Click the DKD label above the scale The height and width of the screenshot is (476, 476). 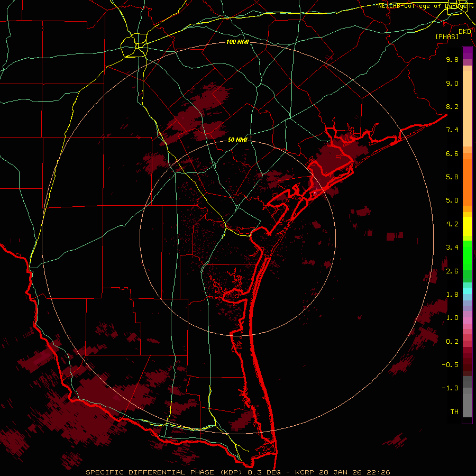(464, 32)
